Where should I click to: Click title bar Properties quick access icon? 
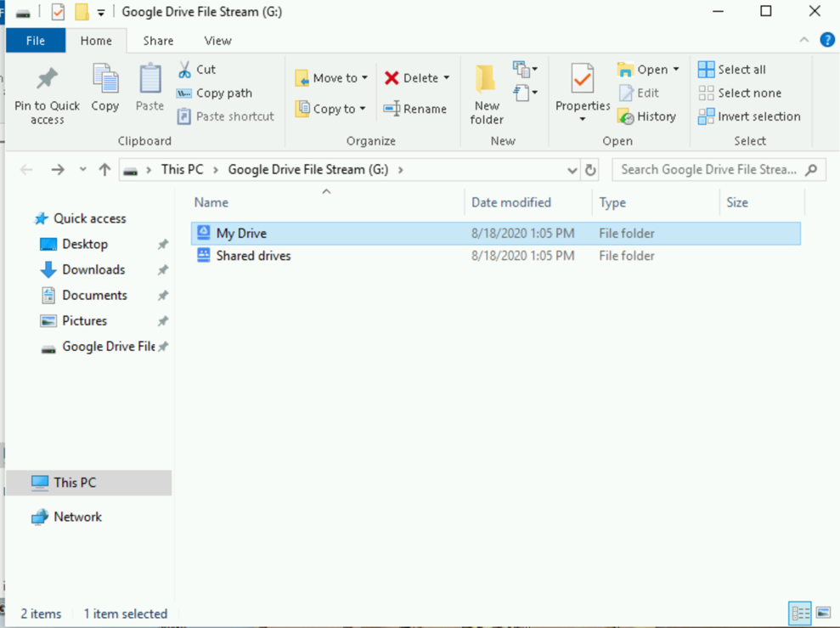pos(59,12)
